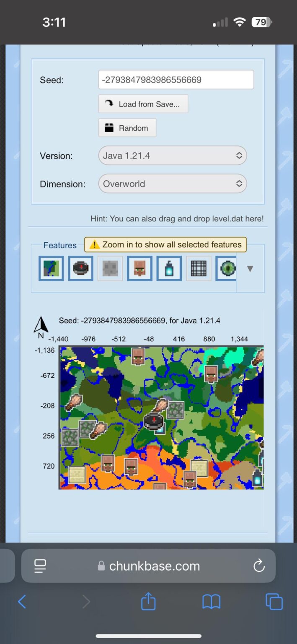The height and width of the screenshot is (644, 297).
Task: Reload the chunkbase.com page
Action: pos(259,566)
